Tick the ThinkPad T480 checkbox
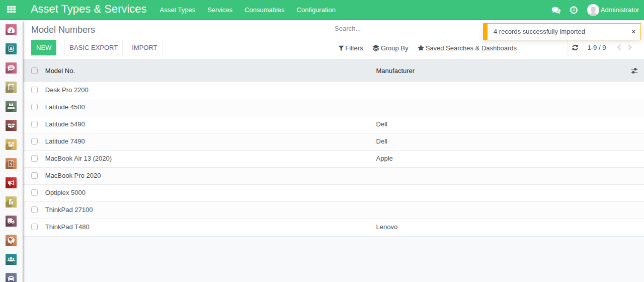 35,227
